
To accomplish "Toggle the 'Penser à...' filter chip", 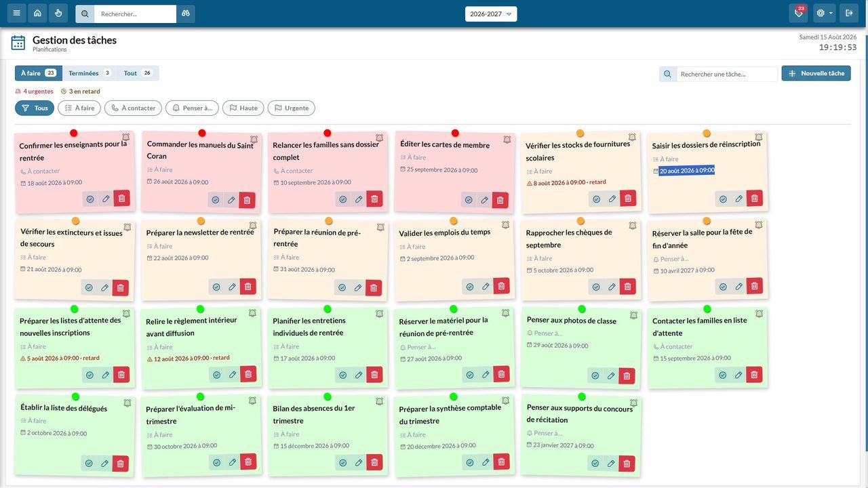I will 193,108.
